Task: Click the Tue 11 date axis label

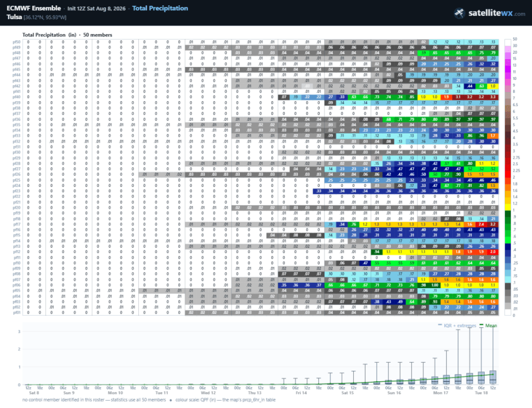Action: (x=162, y=393)
